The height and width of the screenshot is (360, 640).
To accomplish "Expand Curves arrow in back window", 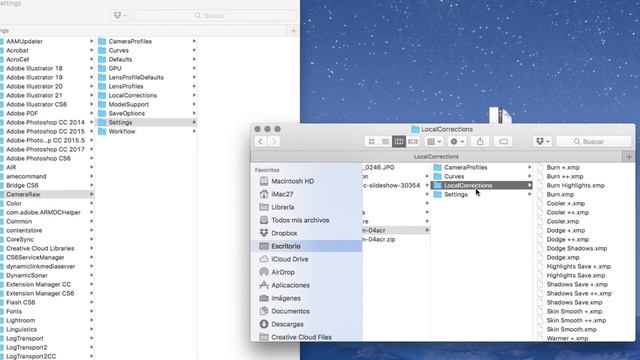I will [x=194, y=50].
